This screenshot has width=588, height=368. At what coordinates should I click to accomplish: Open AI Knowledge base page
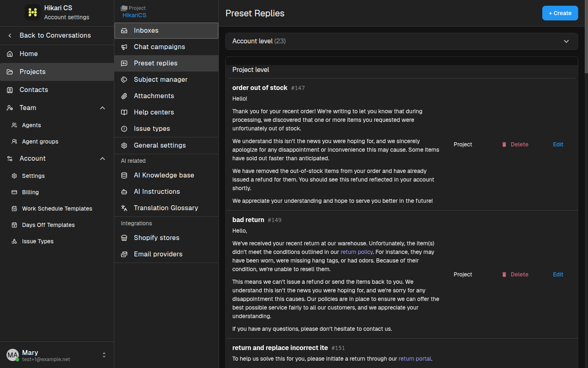coord(167,175)
